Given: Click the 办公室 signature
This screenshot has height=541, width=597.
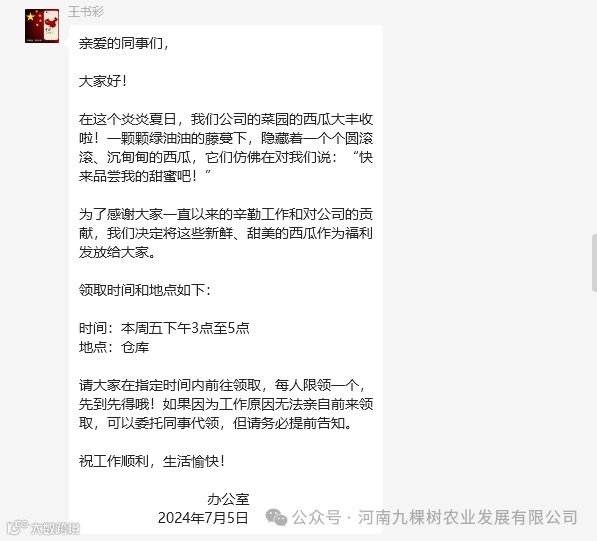Looking at the screenshot, I should point(228,499).
